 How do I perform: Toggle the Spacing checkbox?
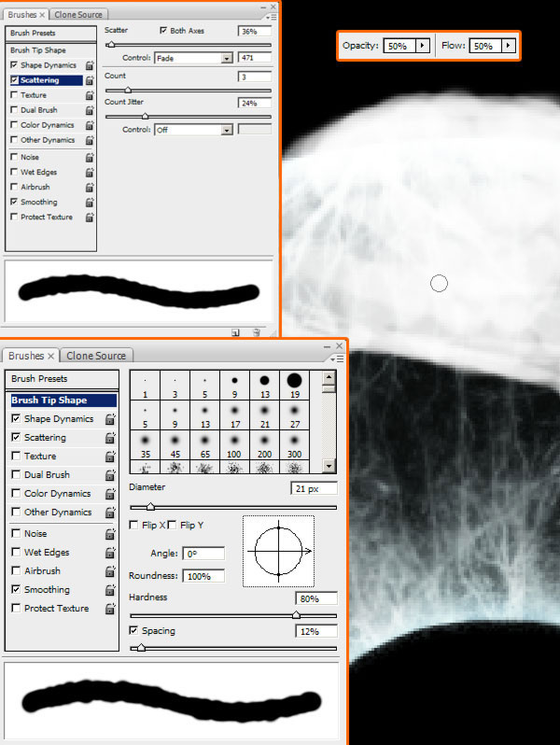[x=134, y=631]
